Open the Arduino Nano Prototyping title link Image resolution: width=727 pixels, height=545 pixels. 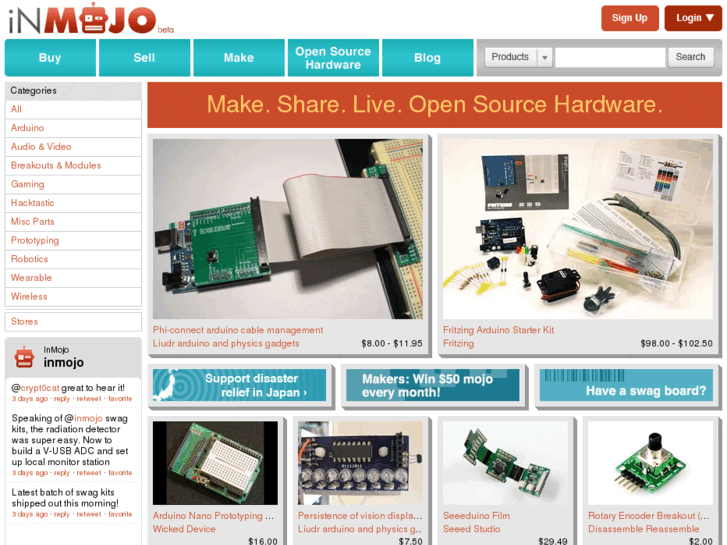[x=213, y=516]
